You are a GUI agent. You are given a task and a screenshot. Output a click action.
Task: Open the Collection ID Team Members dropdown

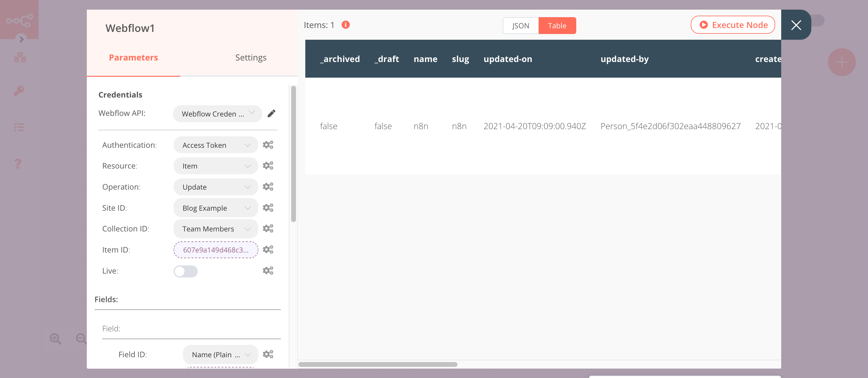coord(216,228)
